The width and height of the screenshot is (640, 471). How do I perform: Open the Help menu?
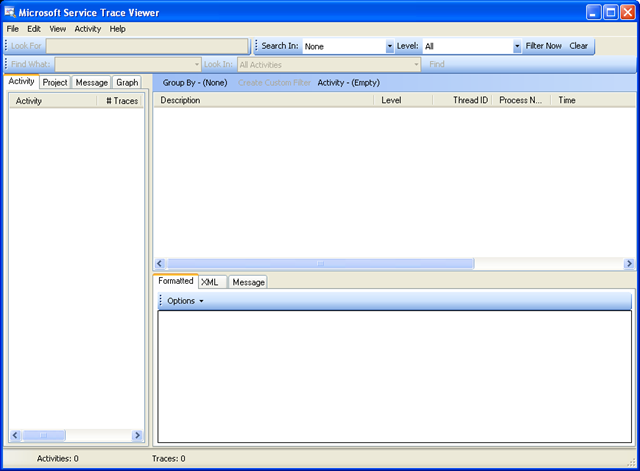[118, 29]
